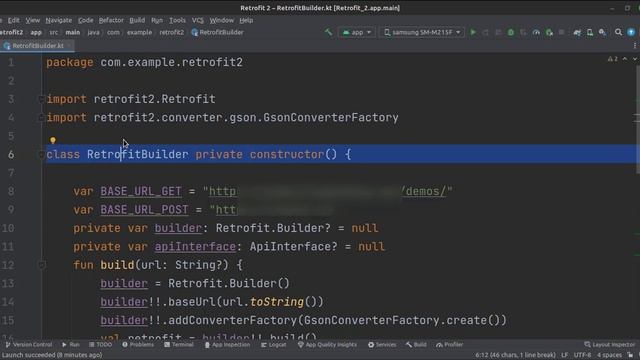Collapse the build function fold at line 12
Image resolution: width=640 pixels, height=360 pixels.
41,265
